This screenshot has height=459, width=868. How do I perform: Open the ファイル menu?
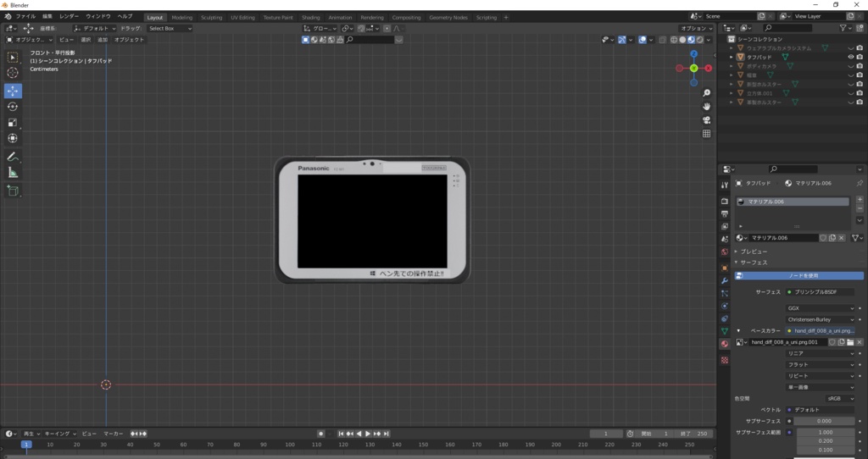pyautogui.click(x=25, y=17)
